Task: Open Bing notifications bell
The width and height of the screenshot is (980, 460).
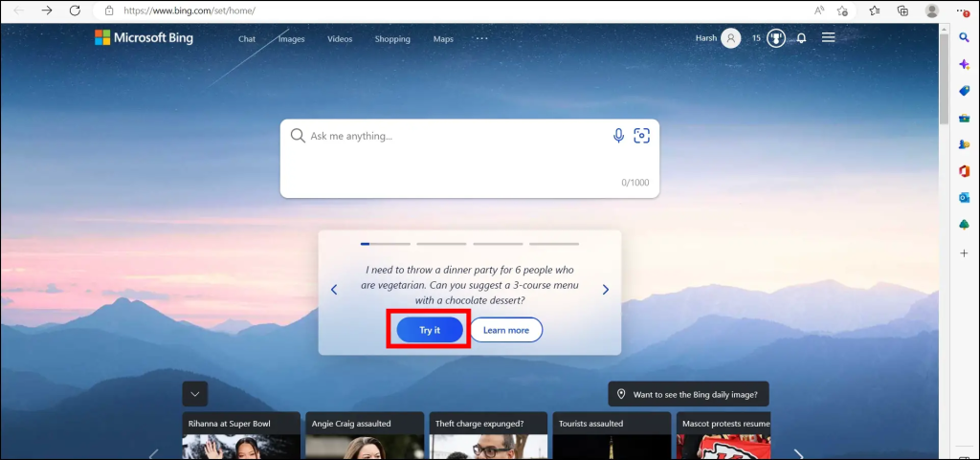Action: (801, 38)
